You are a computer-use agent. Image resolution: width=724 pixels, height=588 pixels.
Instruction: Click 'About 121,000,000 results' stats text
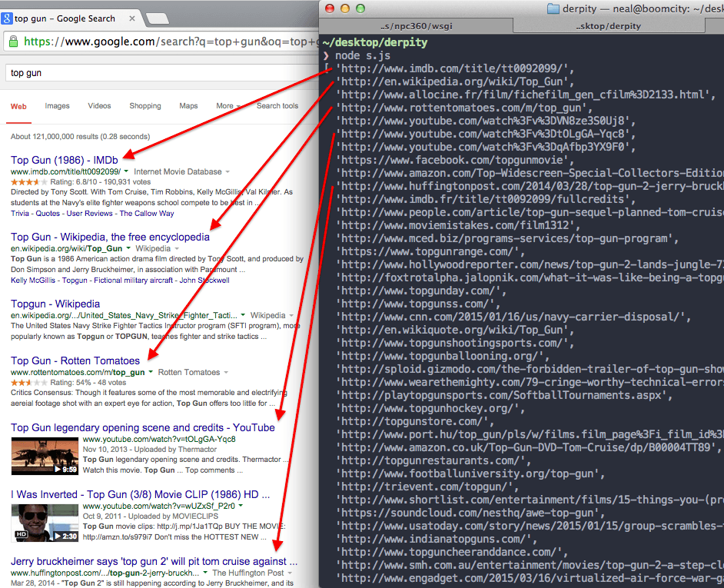(81, 137)
